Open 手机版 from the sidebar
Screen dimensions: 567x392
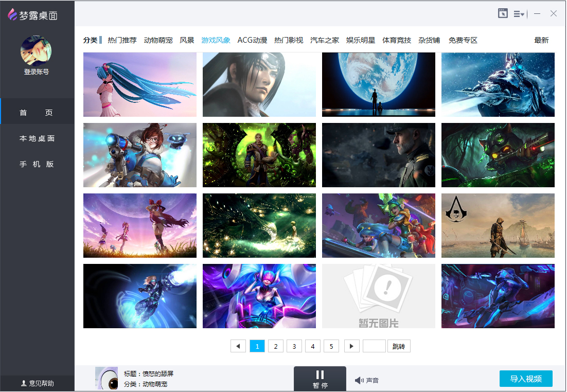pyautogui.click(x=37, y=165)
